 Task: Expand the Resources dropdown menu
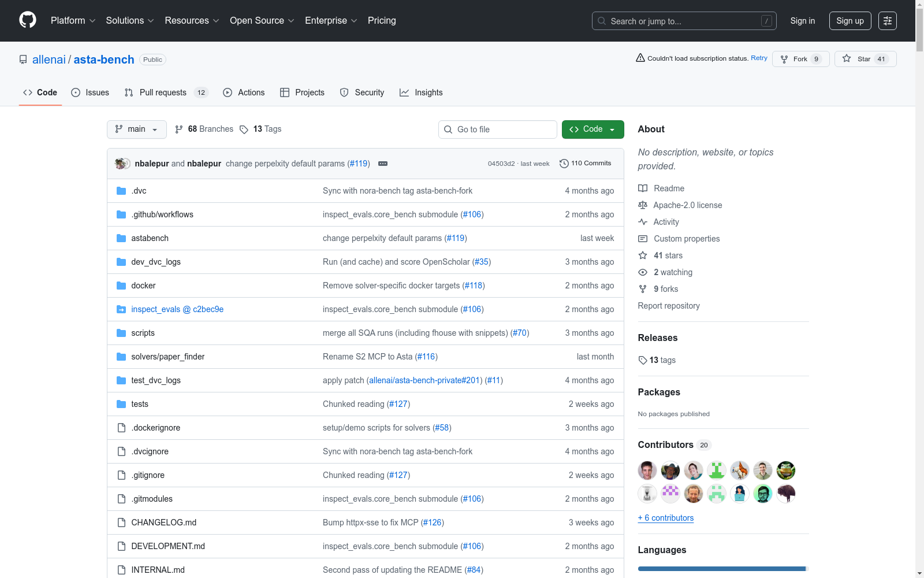click(x=192, y=21)
